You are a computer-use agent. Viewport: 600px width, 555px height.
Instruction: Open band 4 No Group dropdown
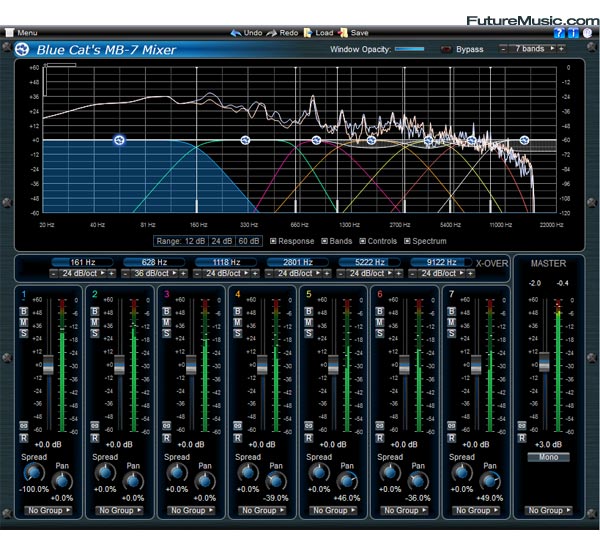[x=262, y=510]
